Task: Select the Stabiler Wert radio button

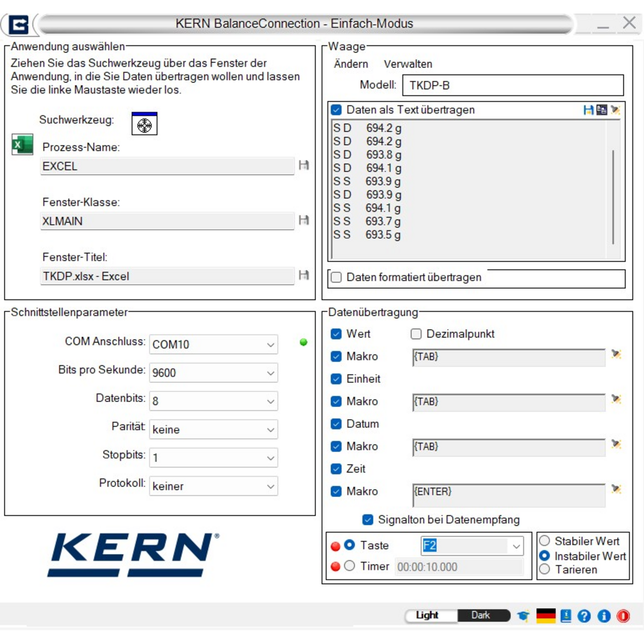Action: click(x=544, y=541)
